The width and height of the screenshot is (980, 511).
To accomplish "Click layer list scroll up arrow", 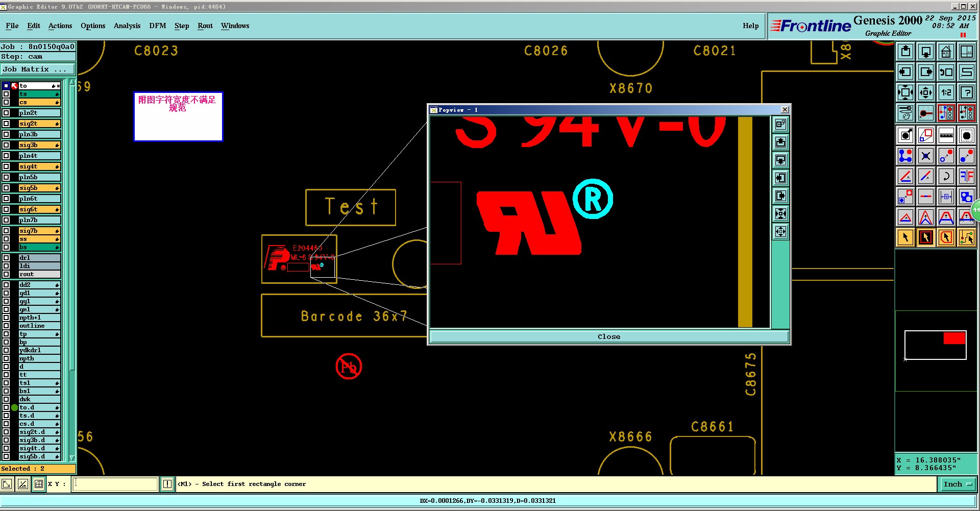I will coord(72,83).
